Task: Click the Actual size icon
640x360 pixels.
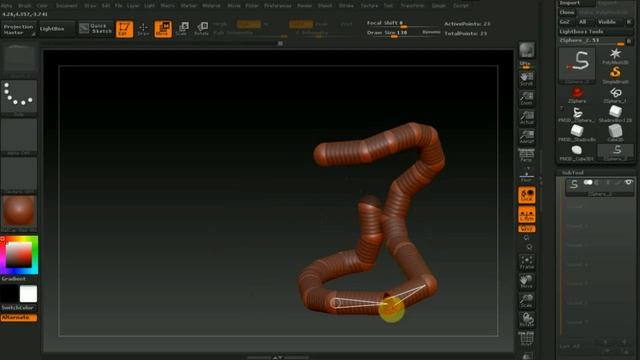Action: point(527,118)
